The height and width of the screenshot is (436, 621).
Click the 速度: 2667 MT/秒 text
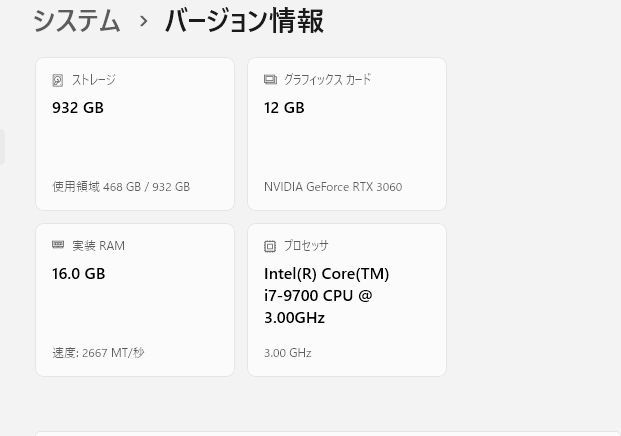coord(98,353)
